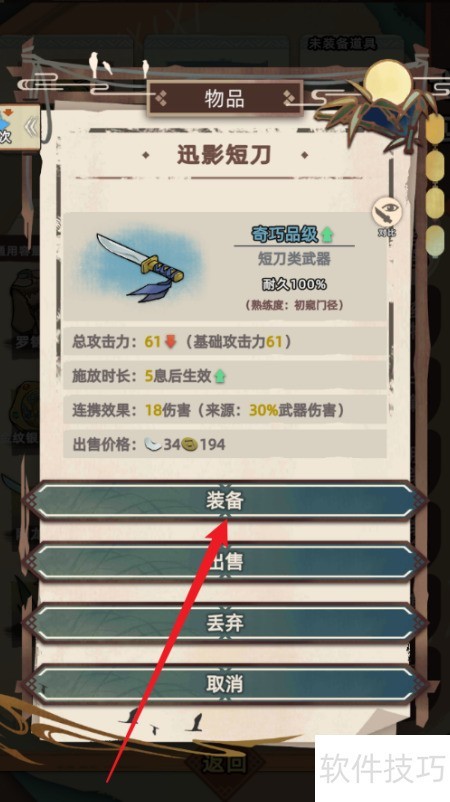Click the top yellow lantern icon
Viewport: 450px width, 802px height.
(435, 129)
